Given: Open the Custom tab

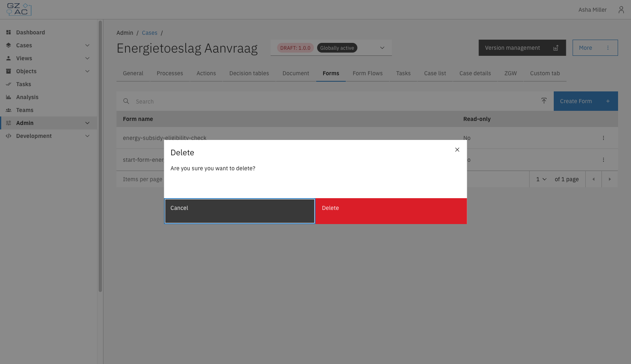Looking at the screenshot, I should pos(545,73).
